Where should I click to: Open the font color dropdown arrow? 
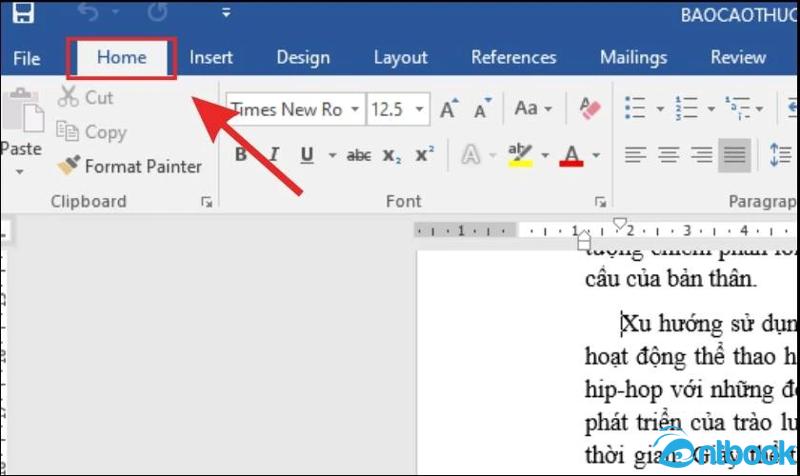click(x=596, y=155)
